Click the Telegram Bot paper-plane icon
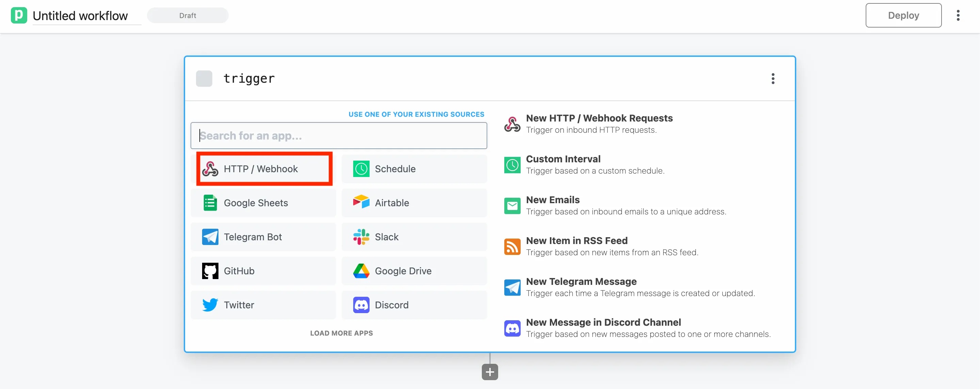The height and width of the screenshot is (389, 980). [210, 237]
